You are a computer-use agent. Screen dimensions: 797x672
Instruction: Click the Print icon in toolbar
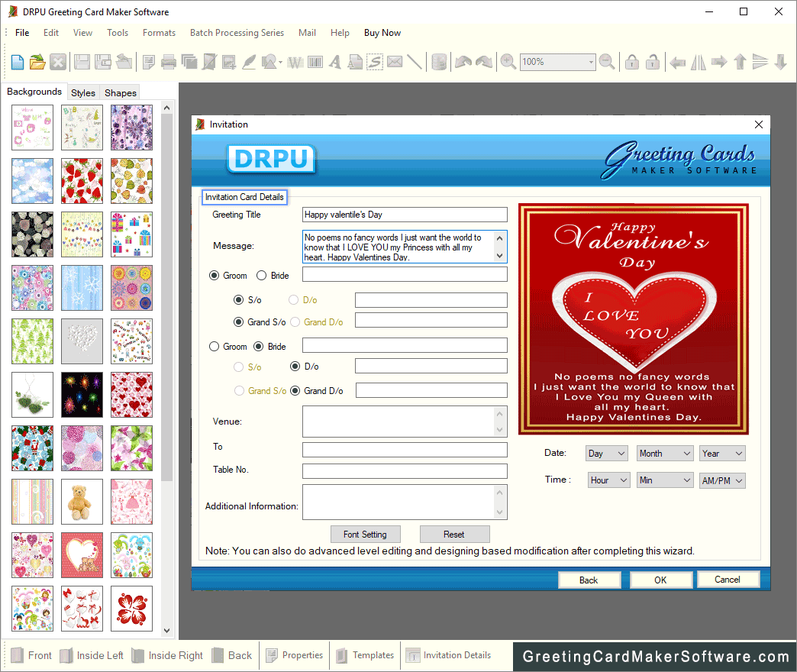tap(168, 62)
